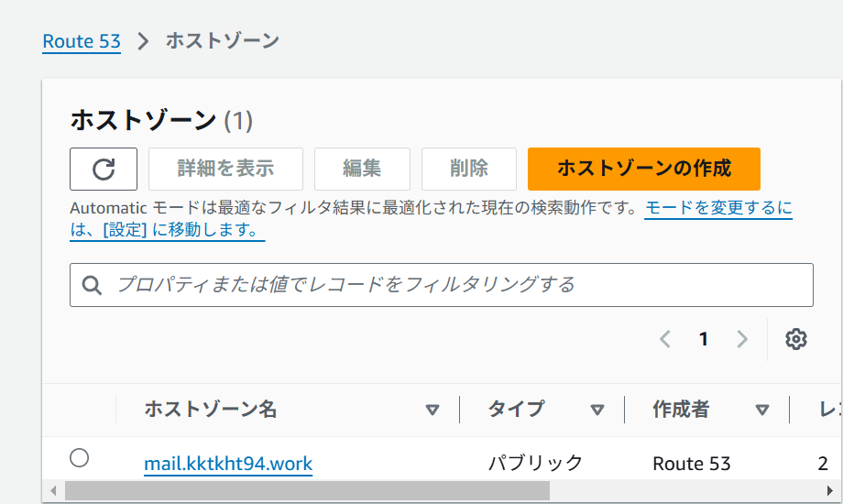Open Route 53 breadcrumb link

coord(82,41)
